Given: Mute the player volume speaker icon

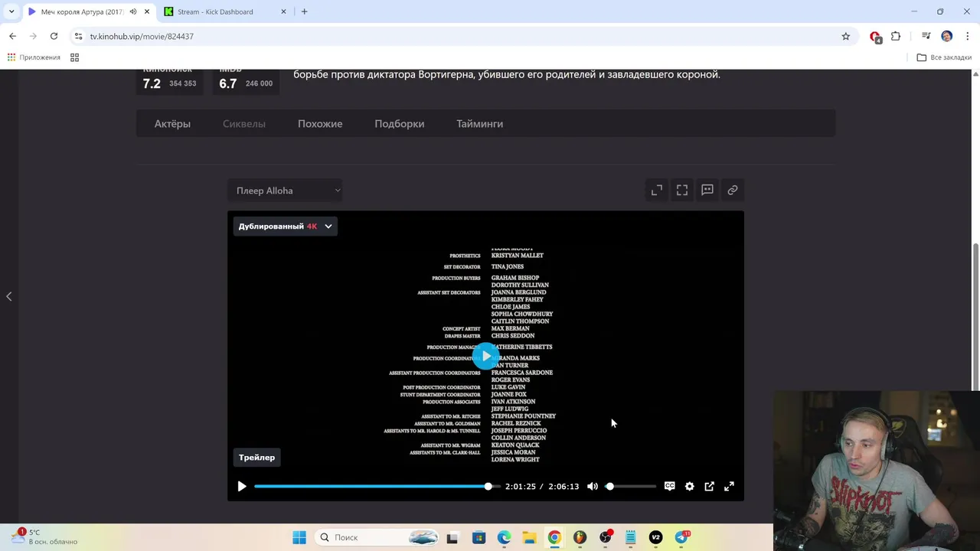Looking at the screenshot, I should (x=593, y=486).
